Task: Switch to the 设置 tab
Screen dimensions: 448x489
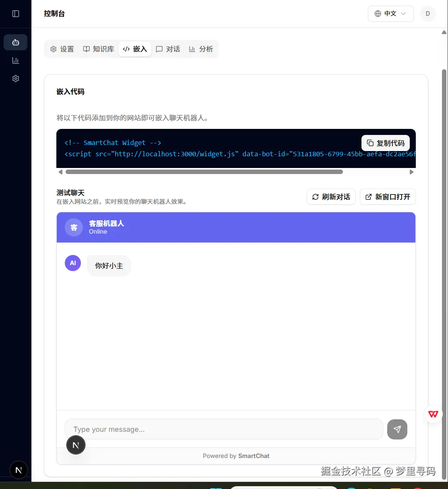Action: pyautogui.click(x=62, y=49)
